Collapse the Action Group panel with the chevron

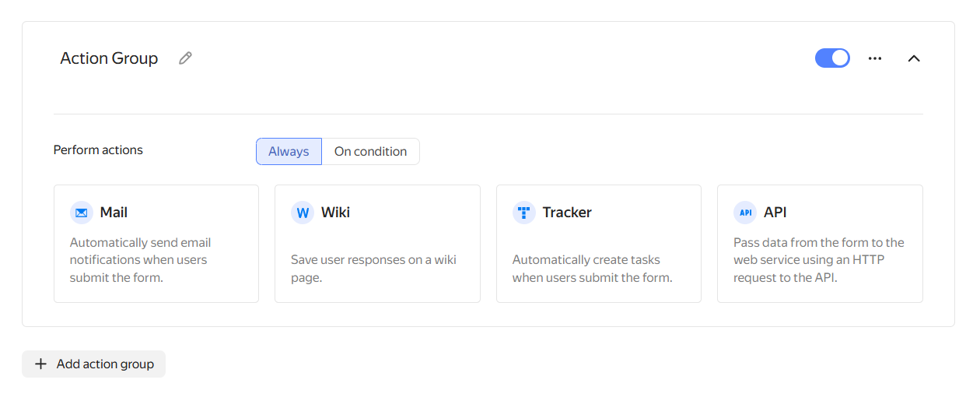click(x=914, y=58)
